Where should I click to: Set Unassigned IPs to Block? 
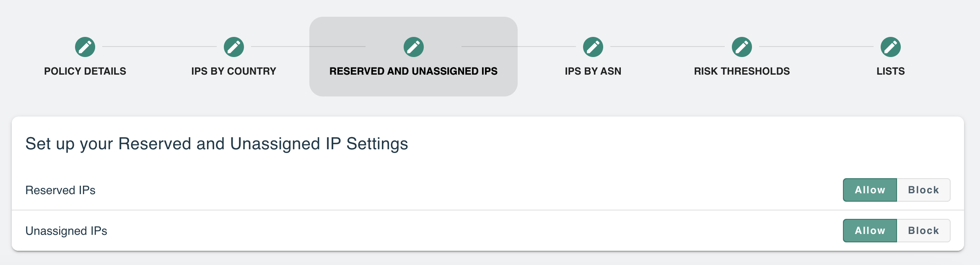[923, 231]
